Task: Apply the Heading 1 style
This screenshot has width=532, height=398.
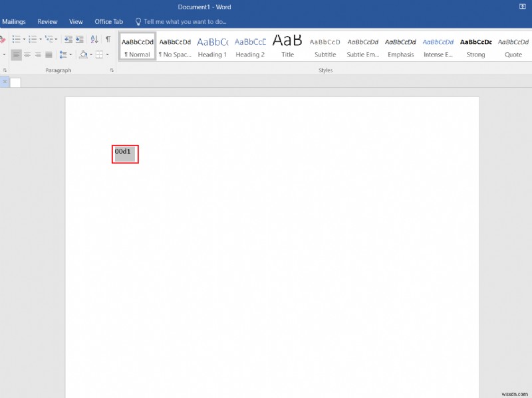Action: pos(212,47)
